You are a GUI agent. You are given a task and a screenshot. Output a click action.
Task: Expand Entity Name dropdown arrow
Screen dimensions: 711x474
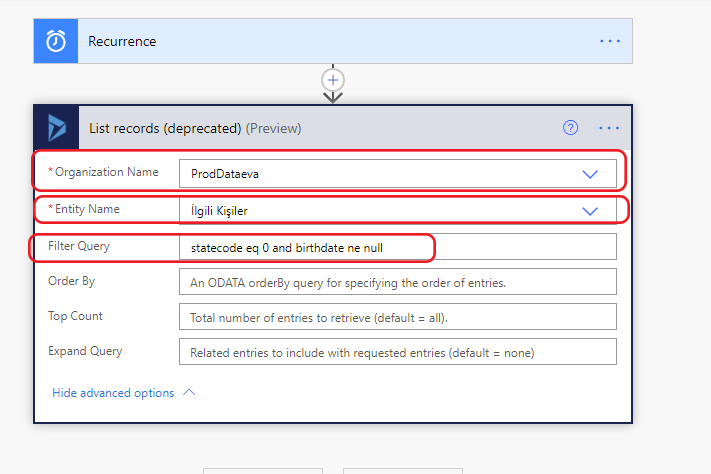pyautogui.click(x=590, y=211)
